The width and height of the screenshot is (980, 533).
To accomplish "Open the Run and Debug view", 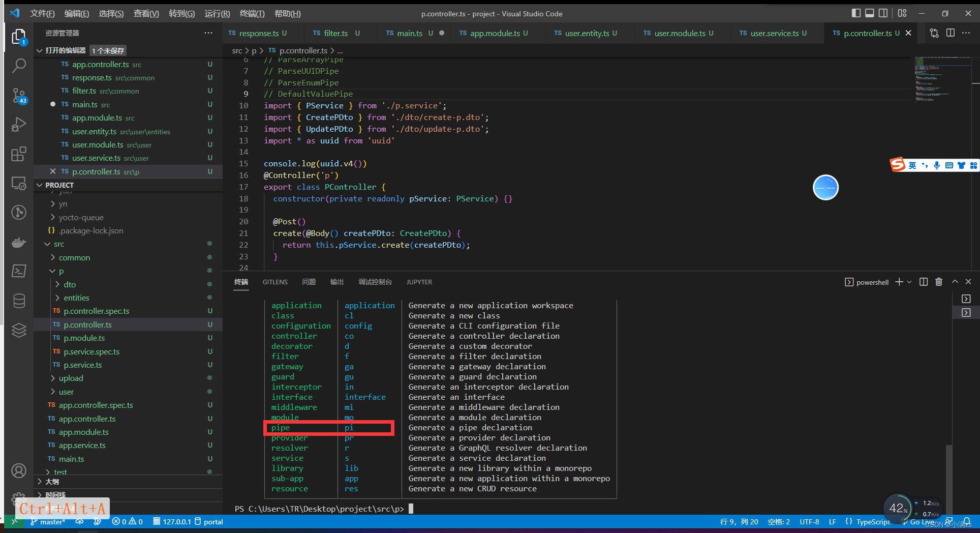I will [19, 124].
